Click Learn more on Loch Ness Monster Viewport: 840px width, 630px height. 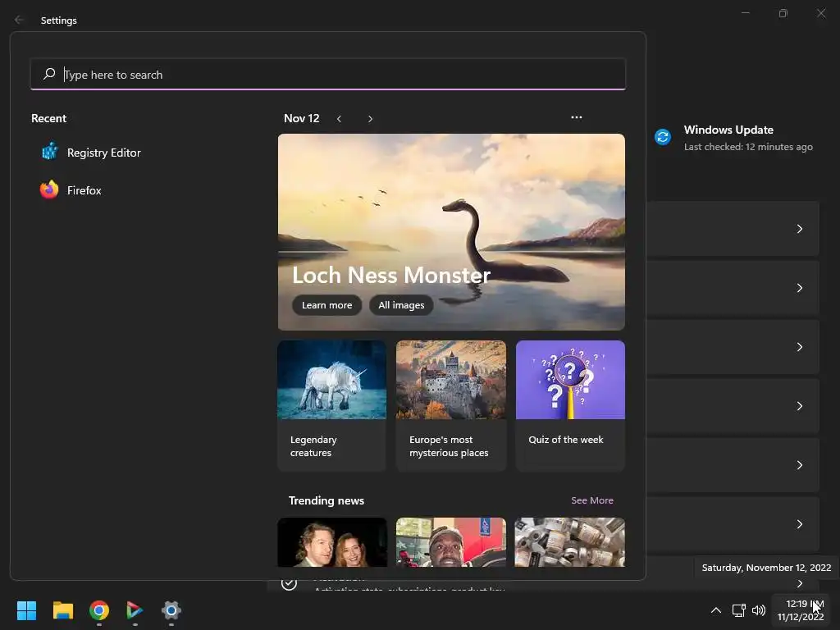click(x=326, y=305)
